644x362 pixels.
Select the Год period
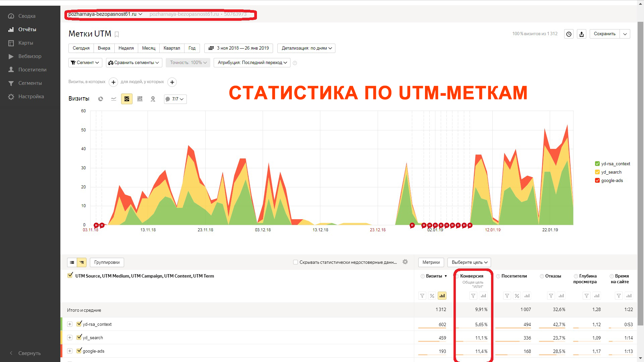click(192, 48)
